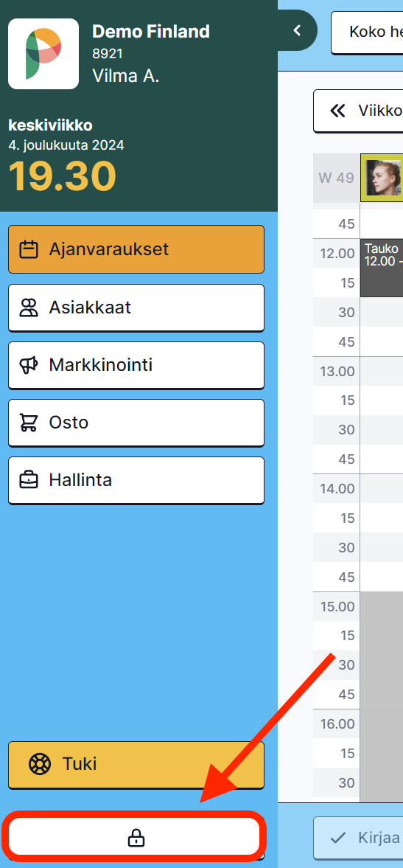Image resolution: width=403 pixels, height=868 pixels.
Task: Open the Tauko break block at 12.00
Action: pos(382,268)
